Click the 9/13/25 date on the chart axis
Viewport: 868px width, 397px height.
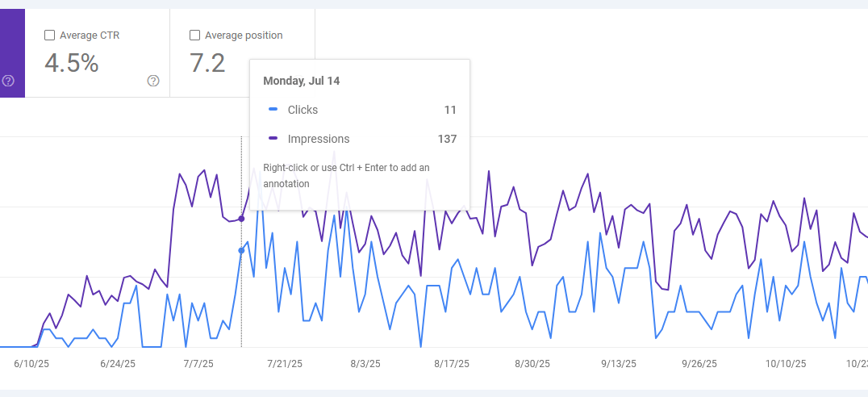tap(619, 364)
